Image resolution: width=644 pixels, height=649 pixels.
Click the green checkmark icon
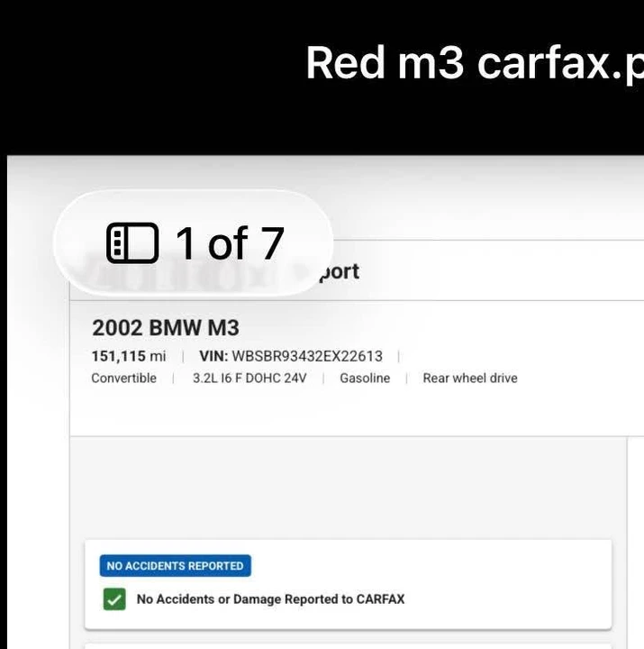tap(114, 599)
